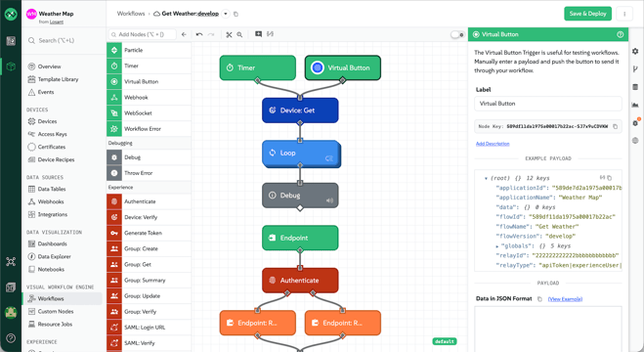This screenshot has height=352, width=644.
Task: Open the debug bug icon tab
Action: coord(635,123)
